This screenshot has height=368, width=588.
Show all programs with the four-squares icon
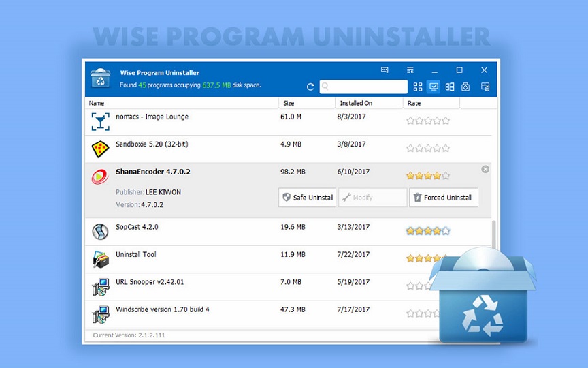point(418,87)
